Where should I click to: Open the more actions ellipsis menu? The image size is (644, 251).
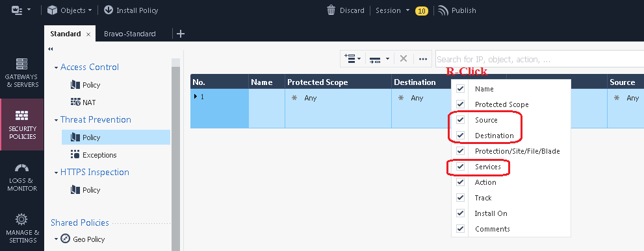[423, 59]
